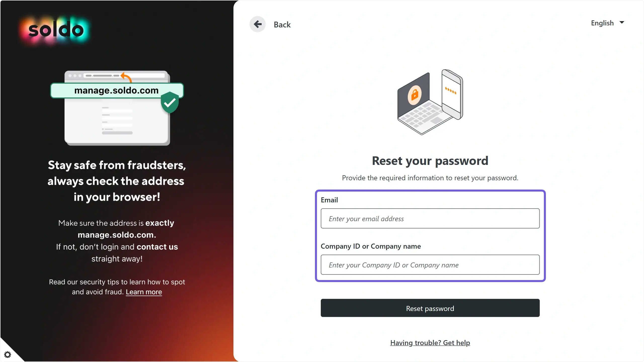This screenshot has width=644, height=362.
Task: Open the gear settings icon
Action: 8,354
